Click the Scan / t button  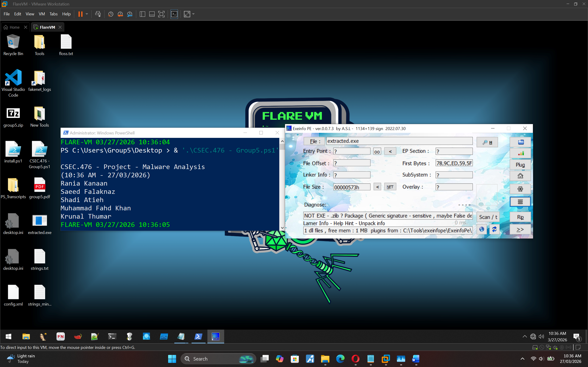pos(488,217)
